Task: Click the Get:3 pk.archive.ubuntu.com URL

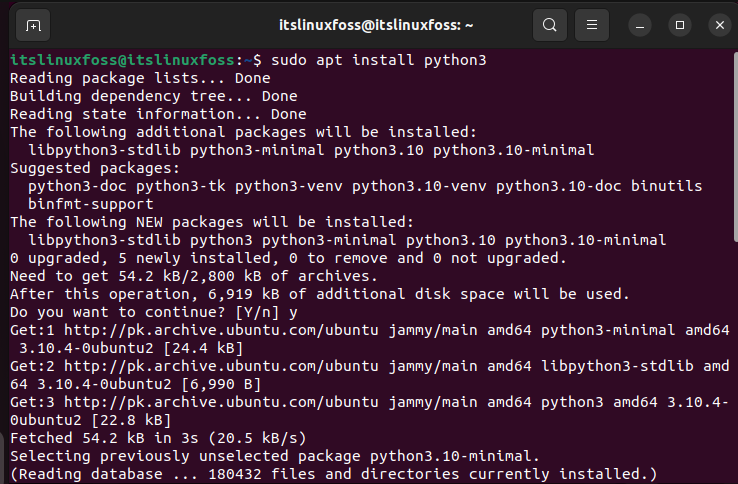Action: [x=221, y=403]
